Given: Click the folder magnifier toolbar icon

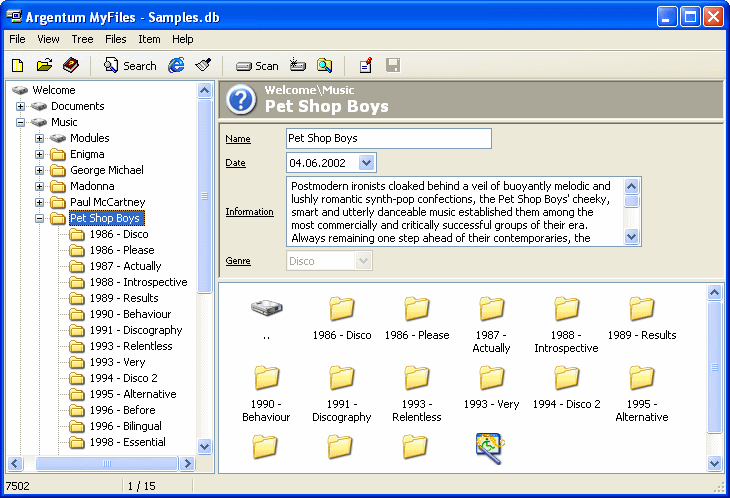Looking at the screenshot, I should 324,66.
